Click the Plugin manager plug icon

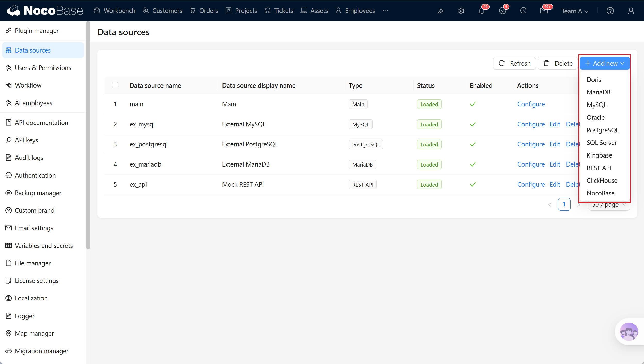point(8,31)
